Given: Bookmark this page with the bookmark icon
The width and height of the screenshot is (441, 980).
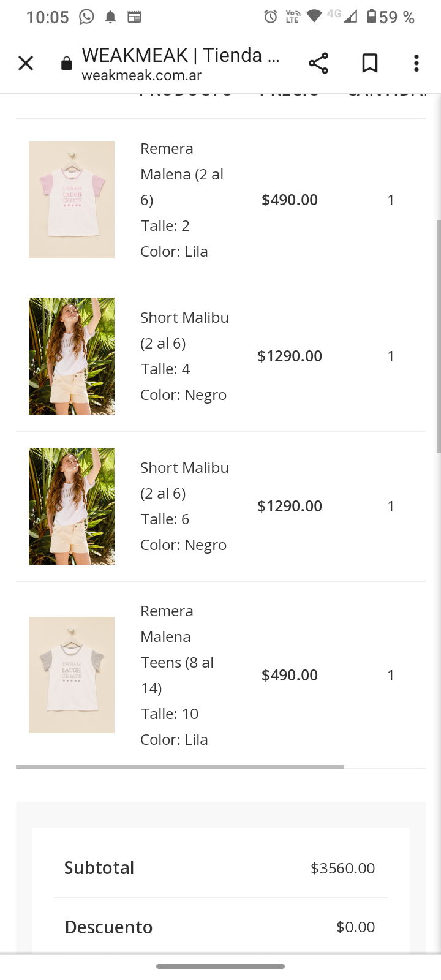Looking at the screenshot, I should click(370, 63).
